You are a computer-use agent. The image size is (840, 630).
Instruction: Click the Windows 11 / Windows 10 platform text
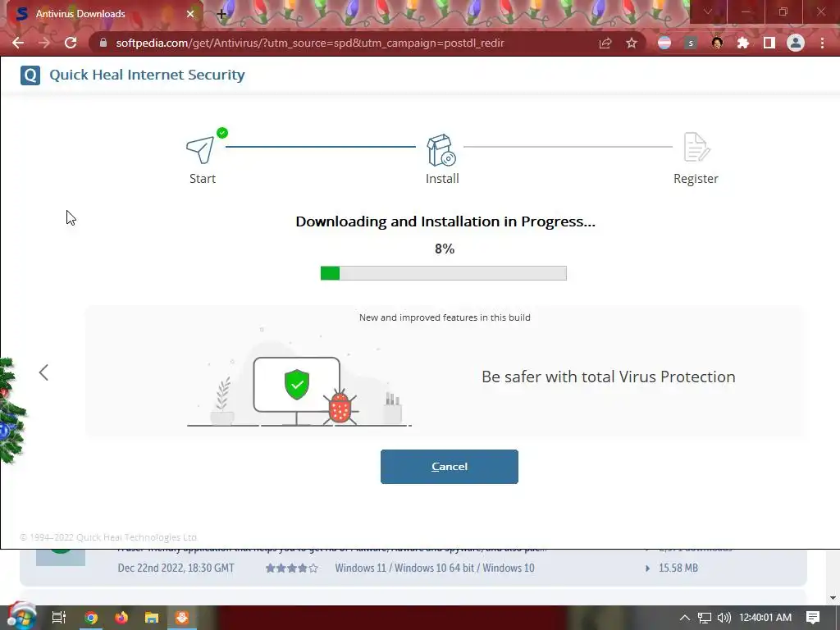(435, 568)
